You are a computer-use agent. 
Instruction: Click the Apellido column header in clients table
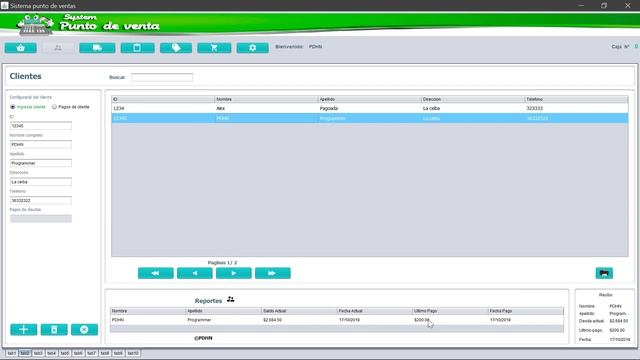coord(369,99)
